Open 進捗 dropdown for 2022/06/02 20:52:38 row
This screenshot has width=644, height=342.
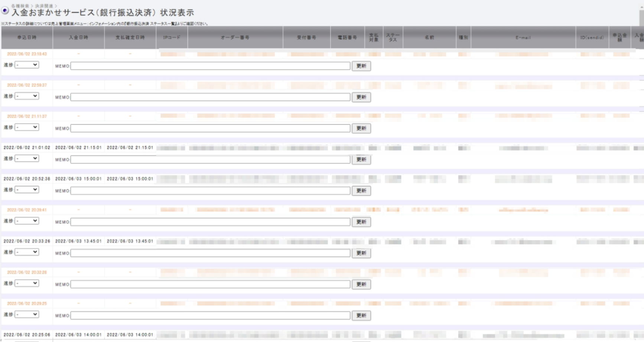pyautogui.click(x=27, y=190)
